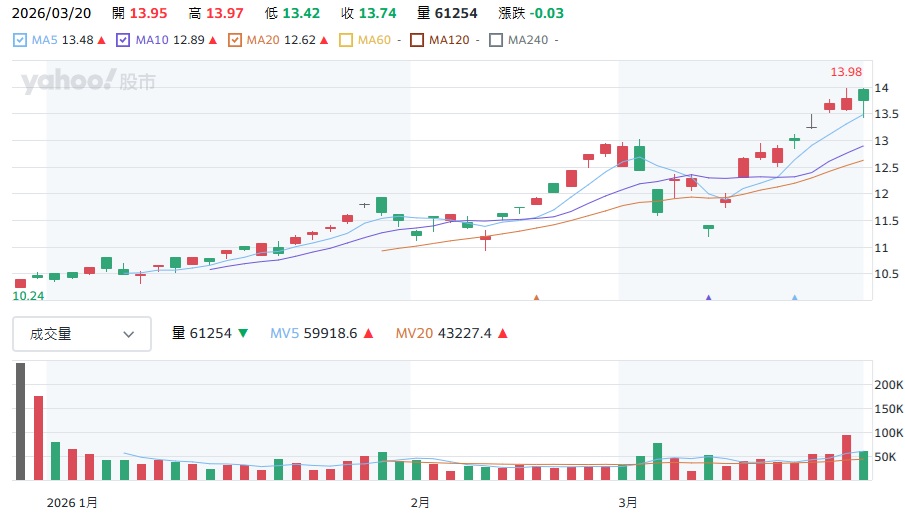The image size is (905, 514).
Task: Enable the MA60 moving average
Action: pos(347,40)
